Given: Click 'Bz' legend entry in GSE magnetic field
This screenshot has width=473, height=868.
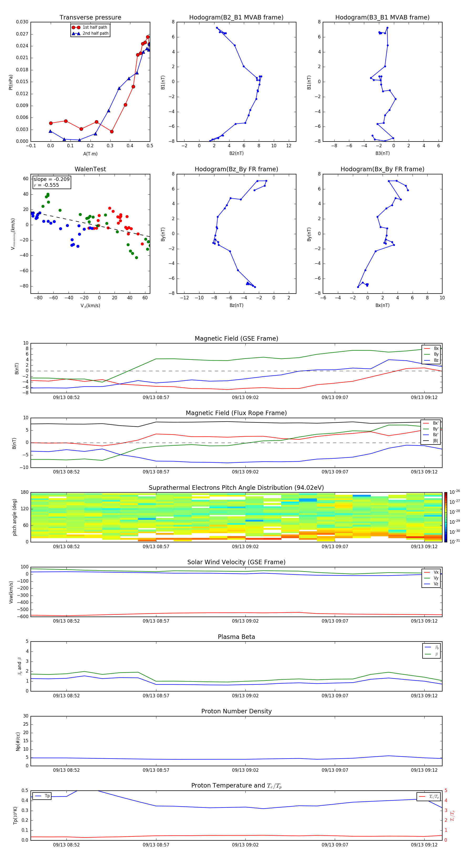Looking at the screenshot, I should click(431, 360).
